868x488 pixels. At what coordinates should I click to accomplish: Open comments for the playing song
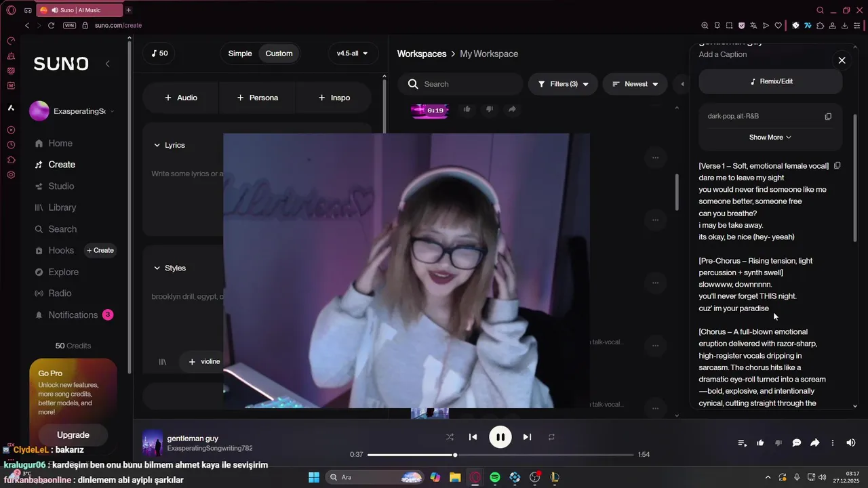click(x=797, y=443)
